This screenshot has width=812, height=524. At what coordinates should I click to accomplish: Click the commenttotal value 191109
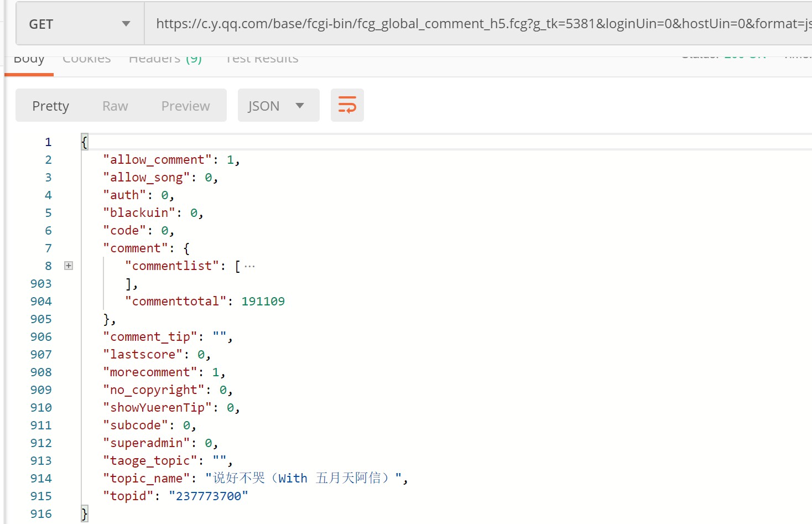coord(263,301)
